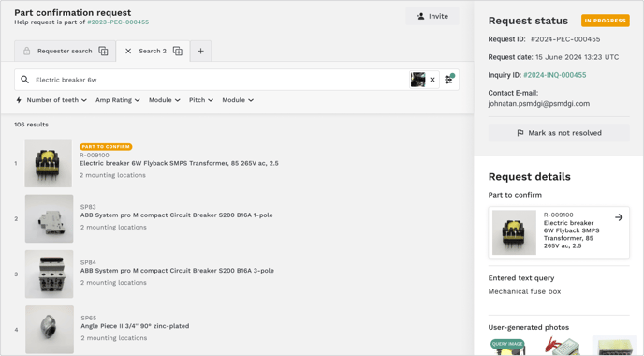The width and height of the screenshot is (644, 356).
Task: Click Request ID #2024-PEC-000455
Action: 565,39
